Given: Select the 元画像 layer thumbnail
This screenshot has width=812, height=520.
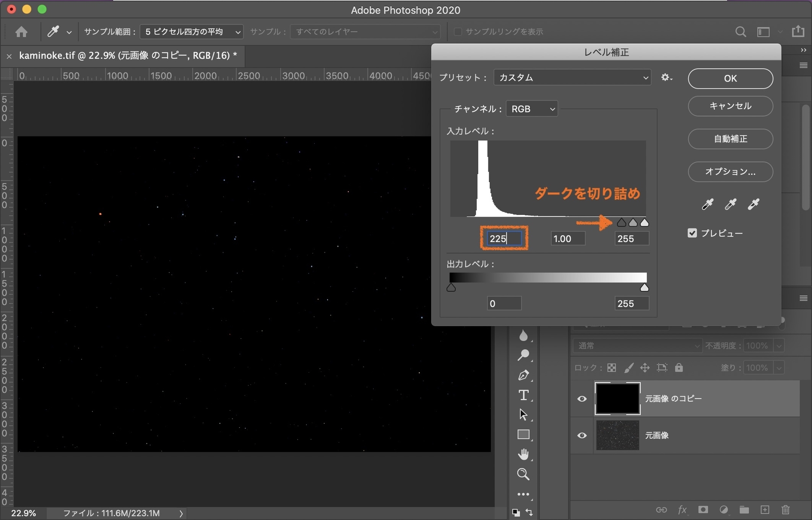Looking at the screenshot, I should 618,435.
